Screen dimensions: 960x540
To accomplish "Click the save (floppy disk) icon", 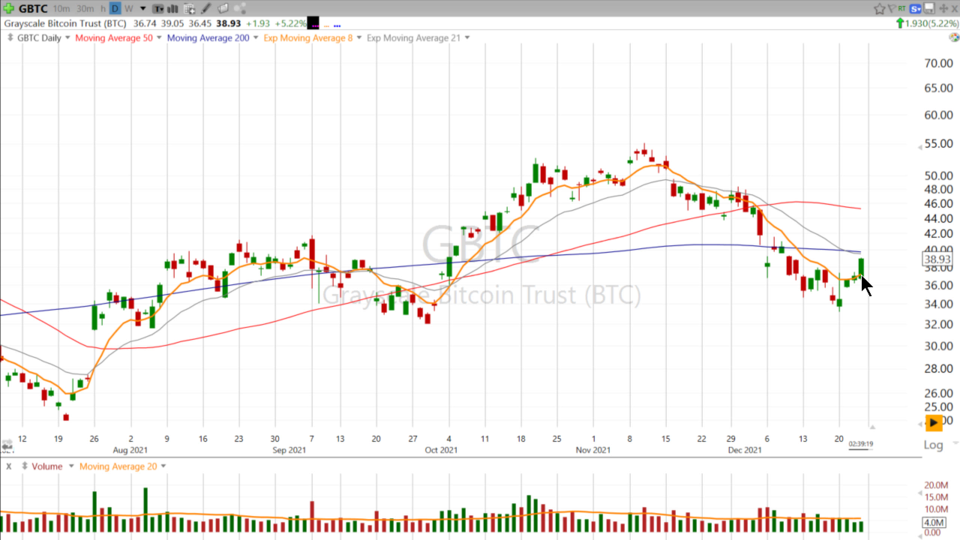I will pos(929,8).
